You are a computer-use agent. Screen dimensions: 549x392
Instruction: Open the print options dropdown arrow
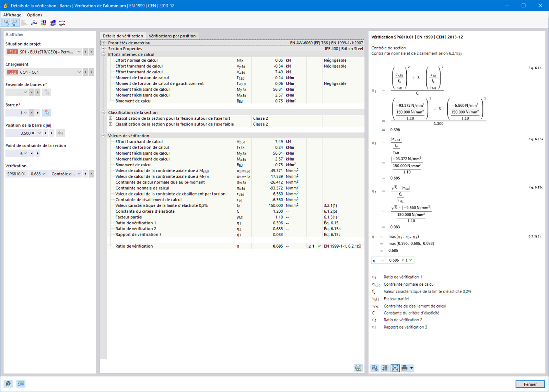[411, 368]
